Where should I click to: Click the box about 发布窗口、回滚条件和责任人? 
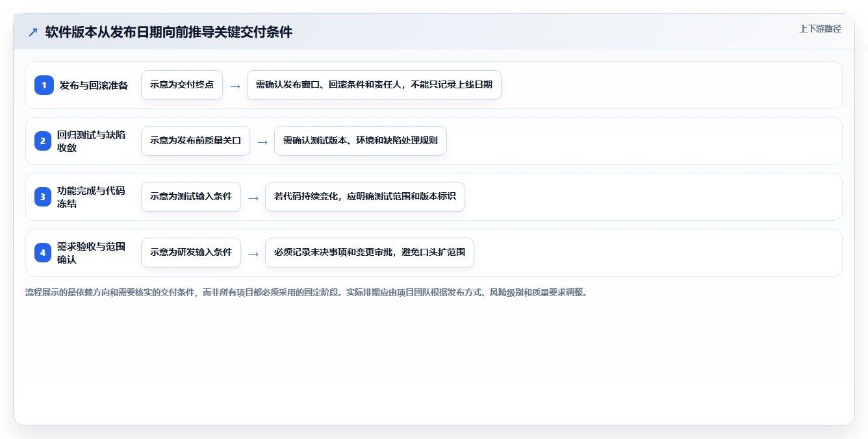coord(374,85)
